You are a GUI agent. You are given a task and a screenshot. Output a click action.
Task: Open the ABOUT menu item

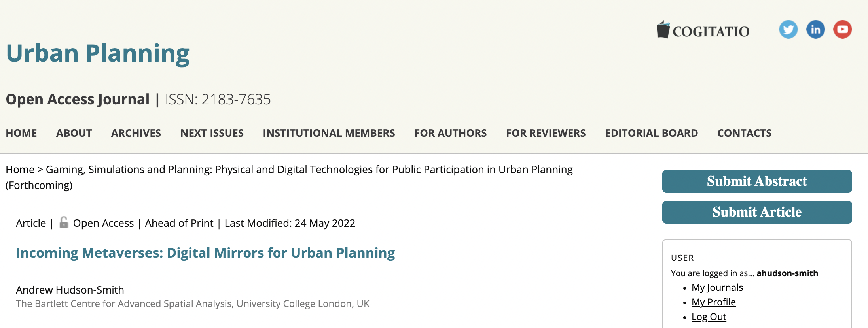pyautogui.click(x=74, y=133)
